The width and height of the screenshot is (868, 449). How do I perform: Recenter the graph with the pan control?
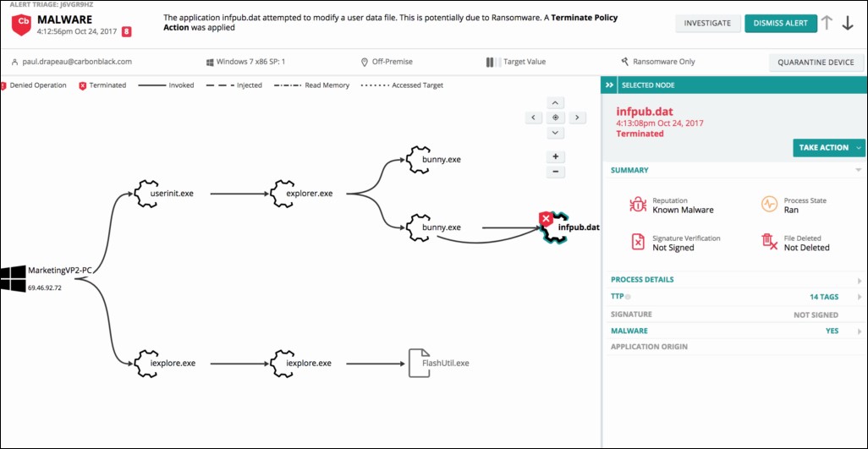point(555,118)
